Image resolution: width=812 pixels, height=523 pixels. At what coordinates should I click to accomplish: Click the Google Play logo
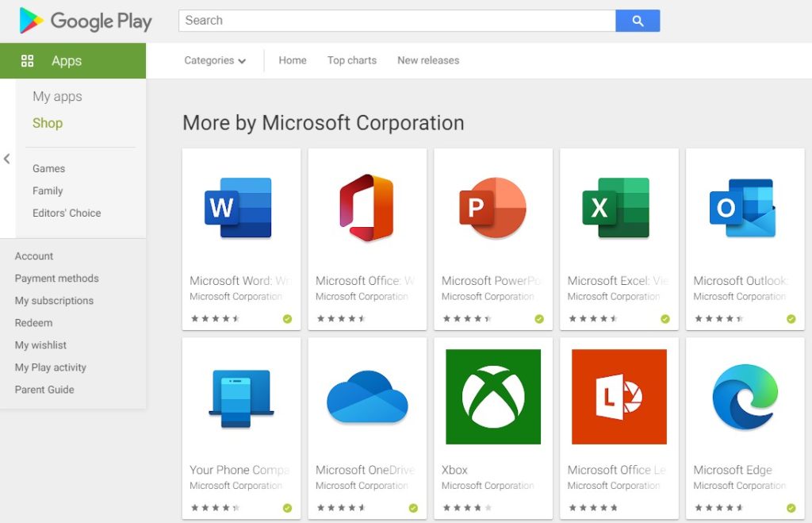click(85, 21)
